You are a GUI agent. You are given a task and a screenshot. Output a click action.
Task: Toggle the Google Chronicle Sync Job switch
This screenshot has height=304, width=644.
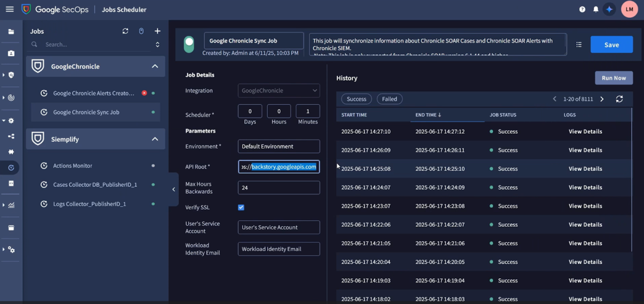[x=188, y=45]
